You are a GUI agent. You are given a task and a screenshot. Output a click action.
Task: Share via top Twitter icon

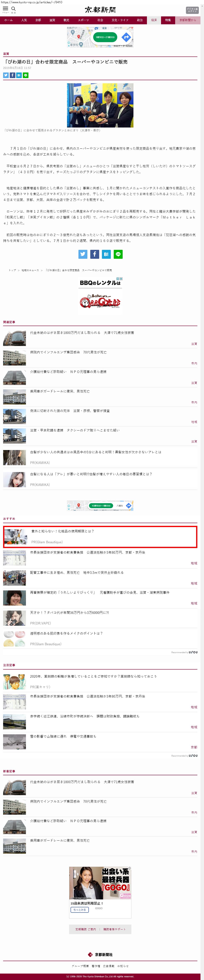[6, 75]
